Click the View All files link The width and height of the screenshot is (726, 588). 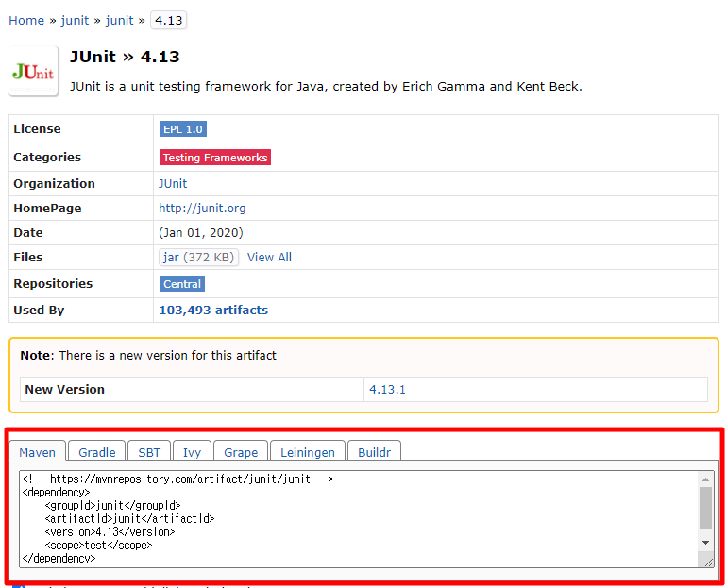click(269, 258)
